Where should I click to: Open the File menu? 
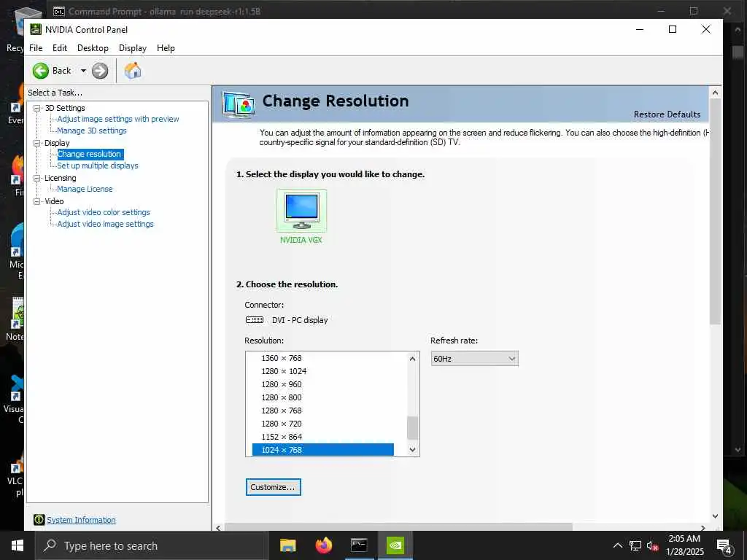36,48
